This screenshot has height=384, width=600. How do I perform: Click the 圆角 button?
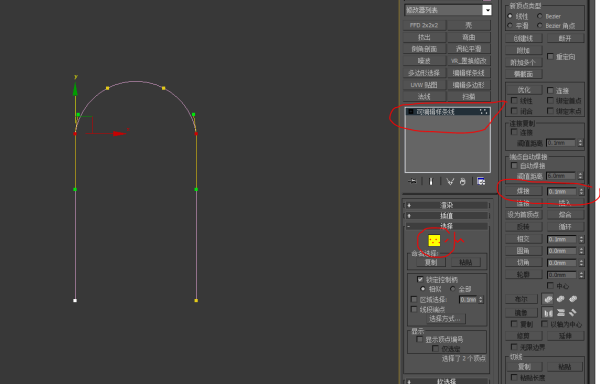point(523,251)
